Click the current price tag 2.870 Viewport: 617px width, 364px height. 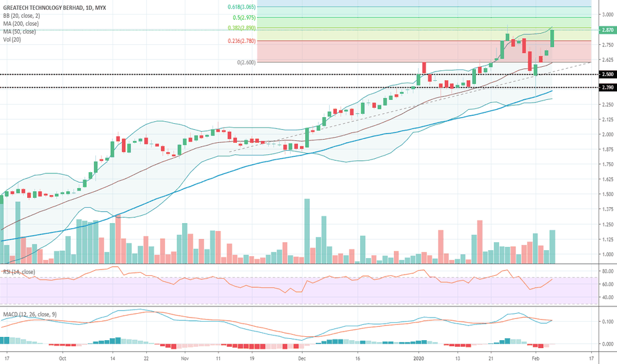coord(608,30)
